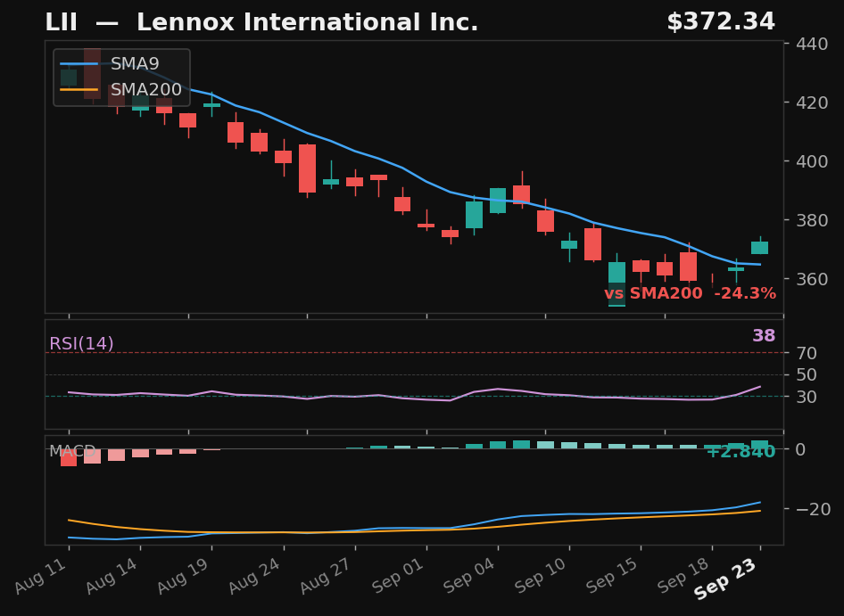Click the vs SMA200 -24.3% annotation

690,293
